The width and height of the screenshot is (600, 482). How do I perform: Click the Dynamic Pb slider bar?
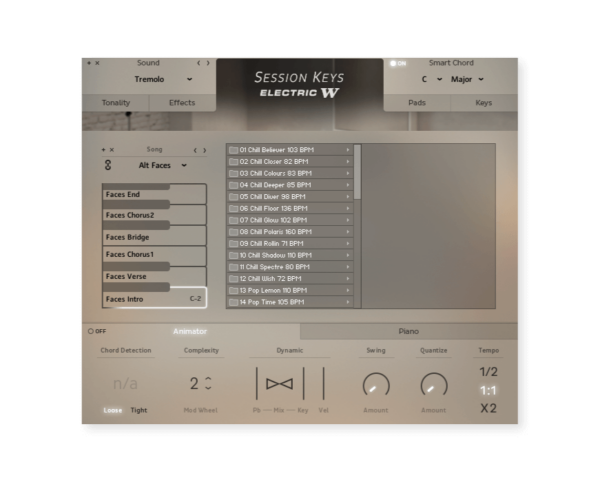257,383
